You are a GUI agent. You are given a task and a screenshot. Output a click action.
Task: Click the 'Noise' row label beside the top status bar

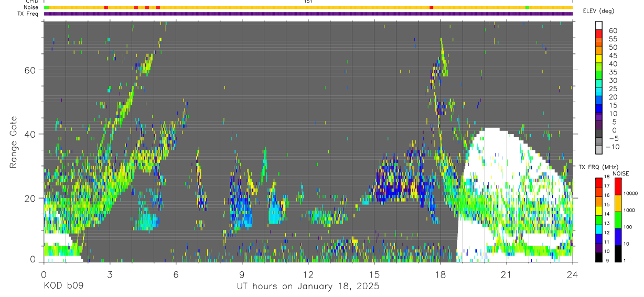[31, 7]
